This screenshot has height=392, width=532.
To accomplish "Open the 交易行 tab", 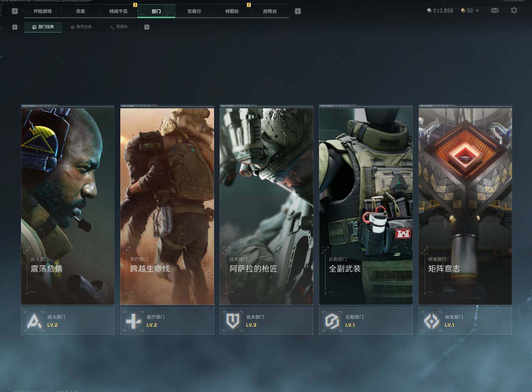I will click(x=194, y=11).
